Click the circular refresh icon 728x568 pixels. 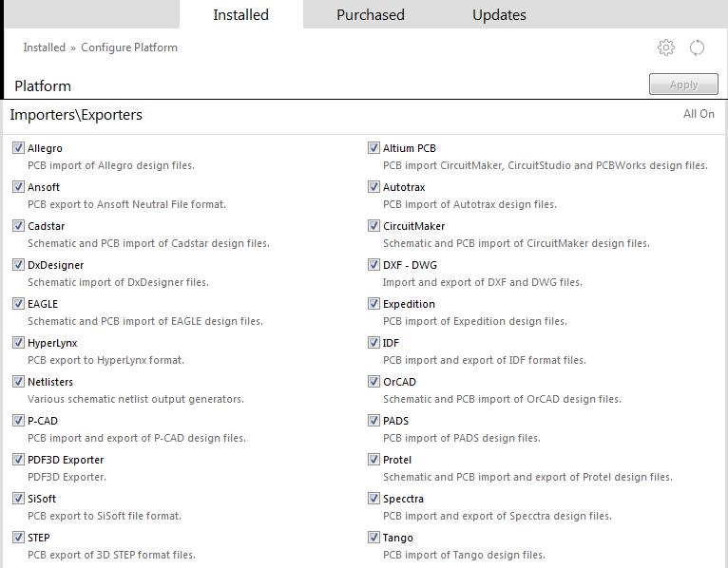pyautogui.click(x=697, y=47)
